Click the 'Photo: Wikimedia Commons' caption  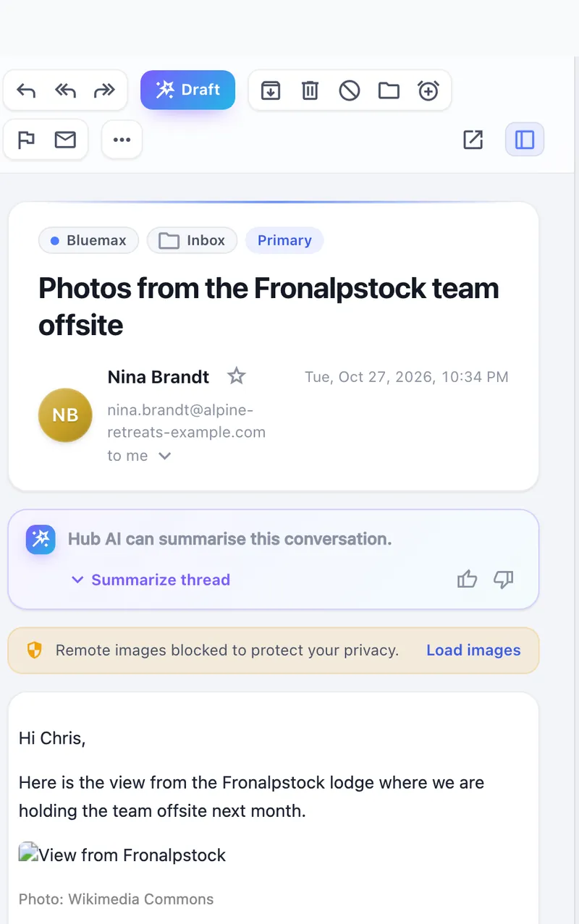[117, 899]
